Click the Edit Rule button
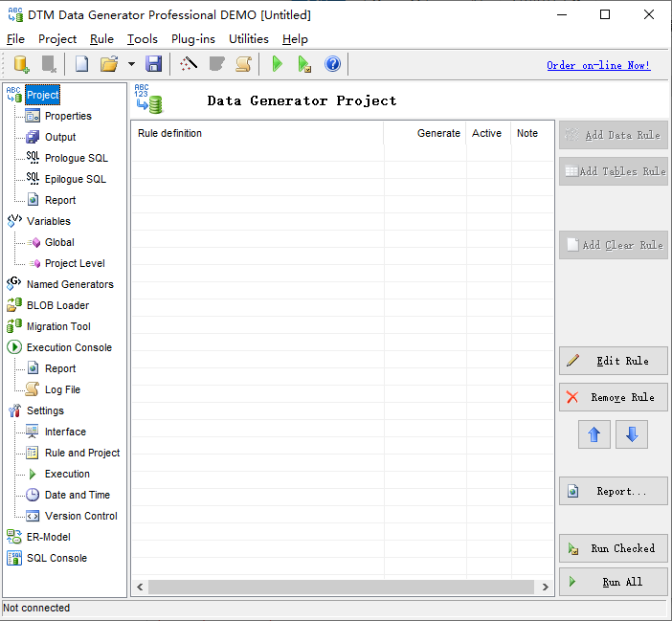This screenshot has height=621, width=672. click(x=614, y=361)
